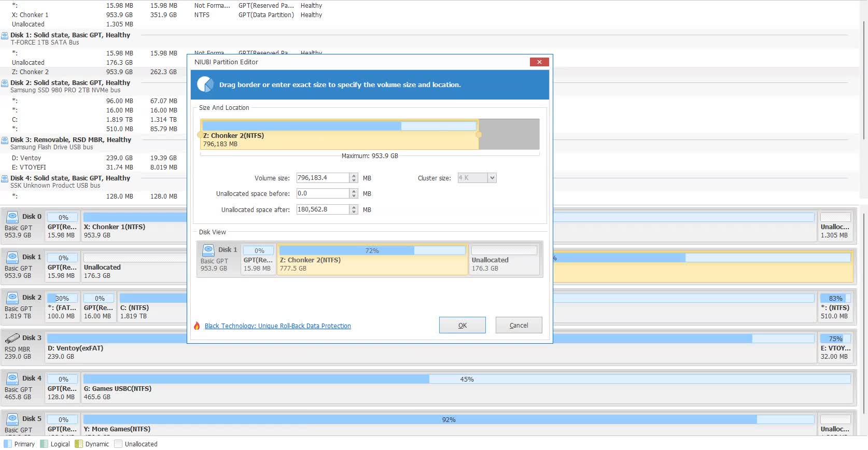Image resolution: width=868 pixels, height=450 pixels.
Task: Open the Black Technology Roll-Back Data Protection link
Action: [x=277, y=326]
